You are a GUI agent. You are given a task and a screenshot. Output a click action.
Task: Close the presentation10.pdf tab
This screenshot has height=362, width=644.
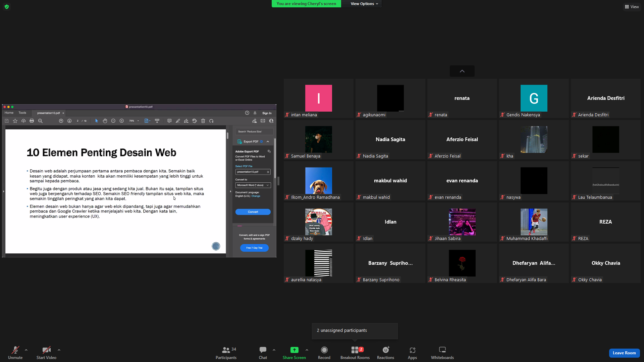pos(63,113)
